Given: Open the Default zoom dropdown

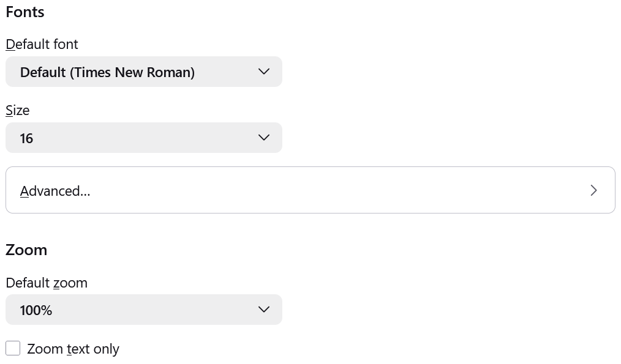Looking at the screenshot, I should point(143,310).
